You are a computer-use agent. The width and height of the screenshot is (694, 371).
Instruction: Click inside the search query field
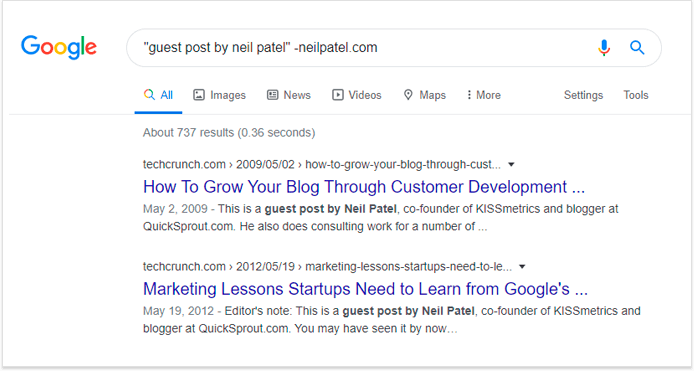(x=363, y=47)
